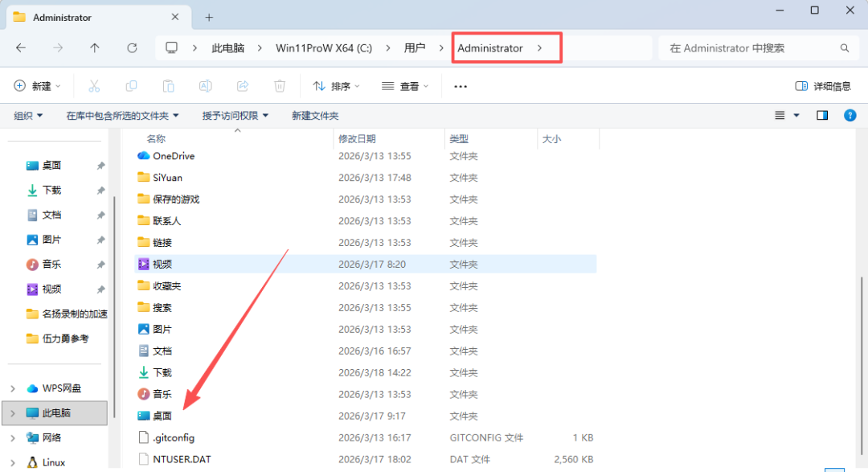This screenshot has height=472, width=868.
Task: Select the SiYuan folder row
Action: [x=366, y=178]
